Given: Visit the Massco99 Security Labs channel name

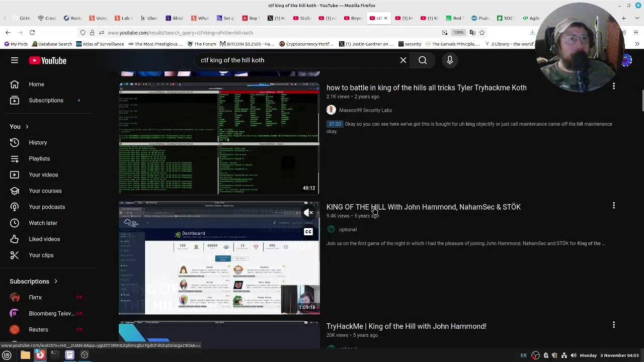Looking at the screenshot, I should 365,110.
